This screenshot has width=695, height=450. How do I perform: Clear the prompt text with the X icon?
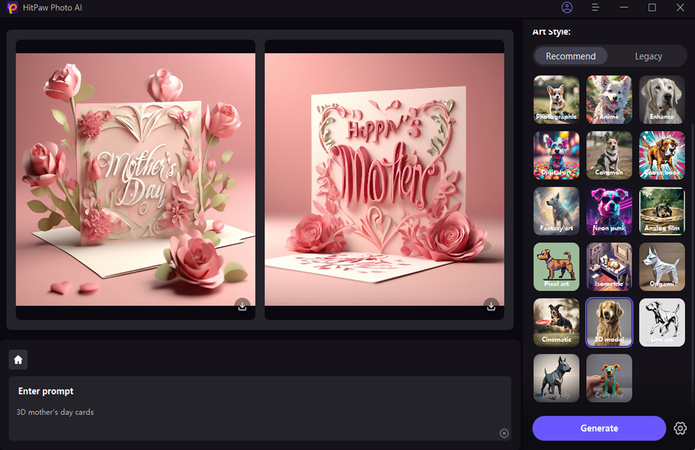coord(504,433)
